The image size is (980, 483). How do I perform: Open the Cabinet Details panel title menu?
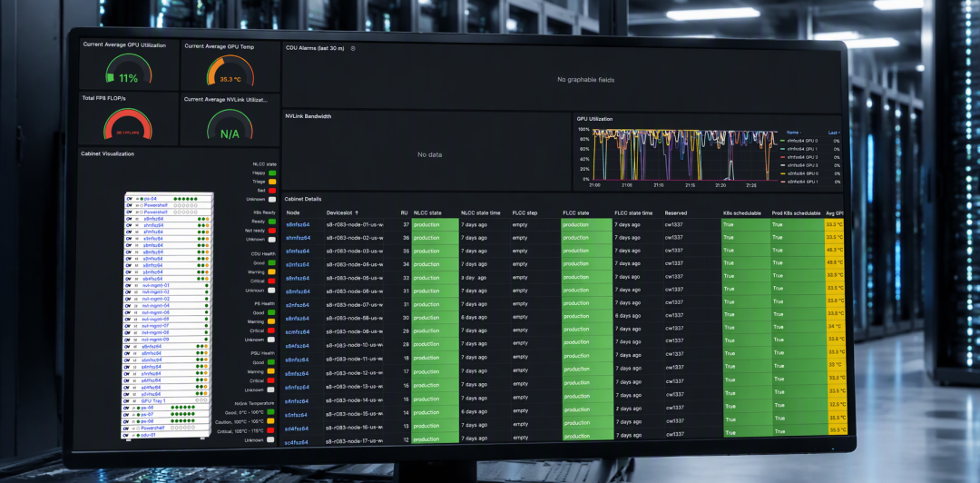303,199
